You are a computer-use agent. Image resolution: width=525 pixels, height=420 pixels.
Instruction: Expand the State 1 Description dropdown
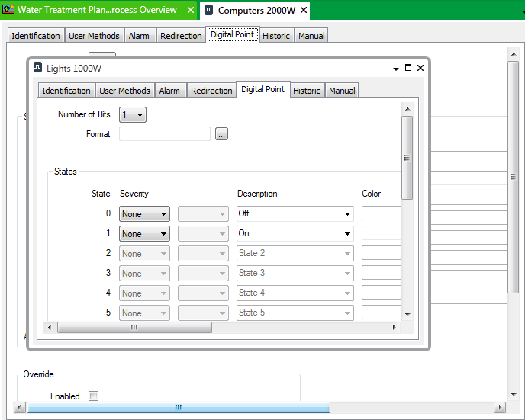(295, 234)
